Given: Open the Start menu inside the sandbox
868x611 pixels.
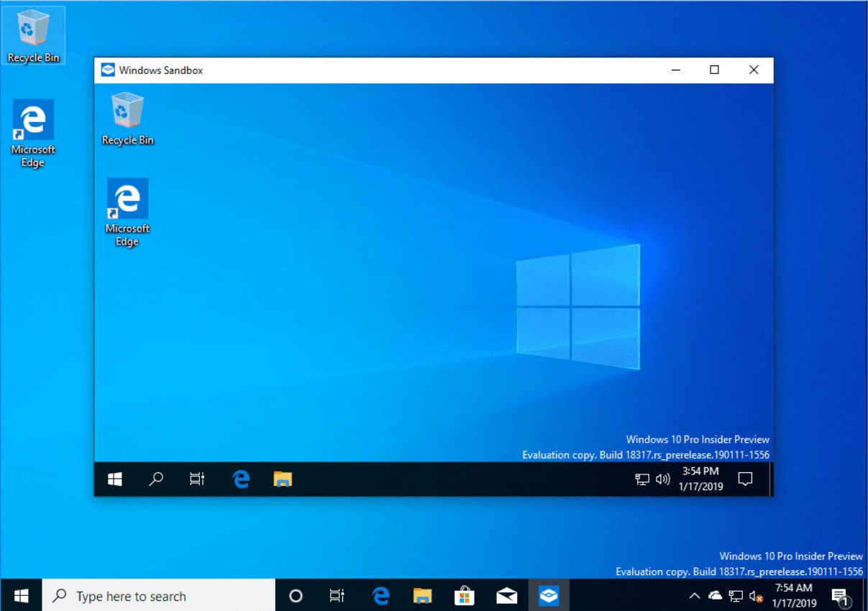Looking at the screenshot, I should point(114,479).
